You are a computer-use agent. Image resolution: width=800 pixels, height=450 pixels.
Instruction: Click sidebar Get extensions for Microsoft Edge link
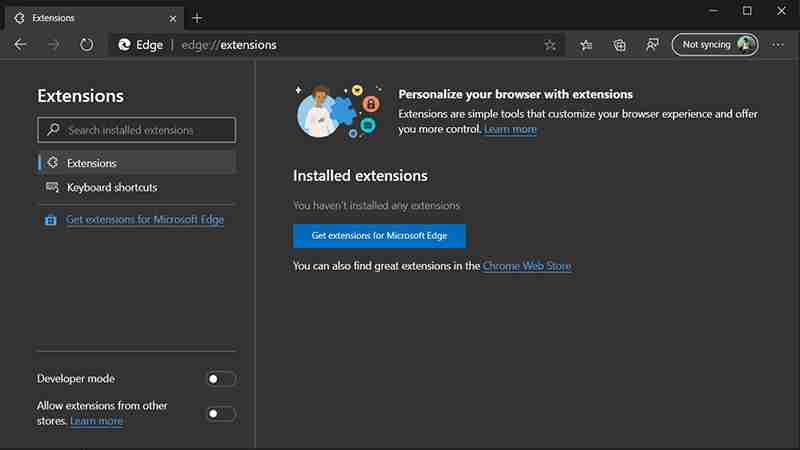click(145, 220)
